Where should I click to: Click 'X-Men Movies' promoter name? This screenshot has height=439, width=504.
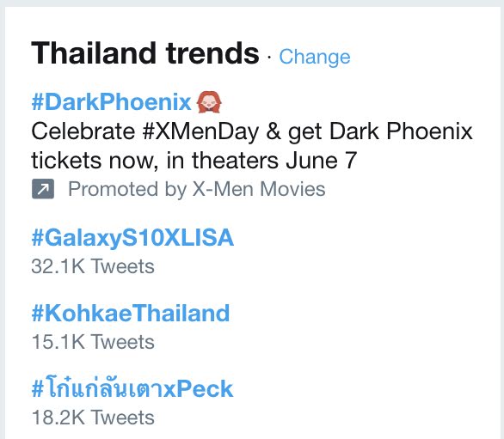(x=259, y=189)
